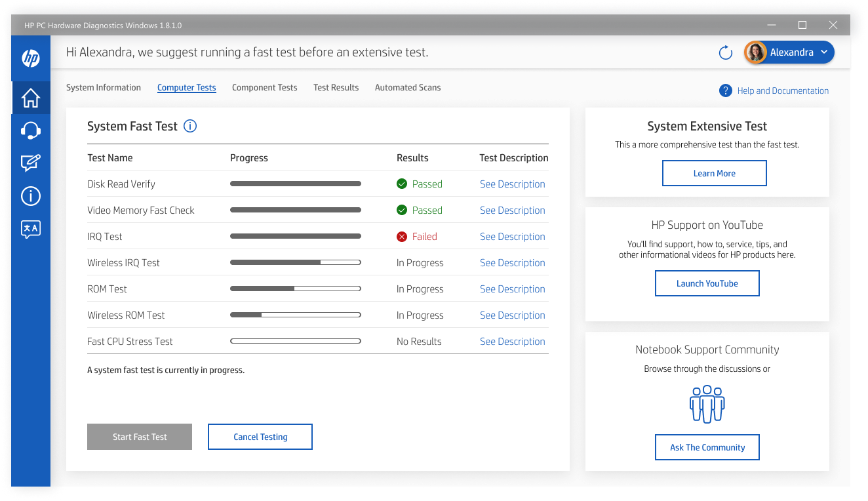Open the language translation icon in the sidebar
Screen dimensions: 868x501
pos(31,229)
